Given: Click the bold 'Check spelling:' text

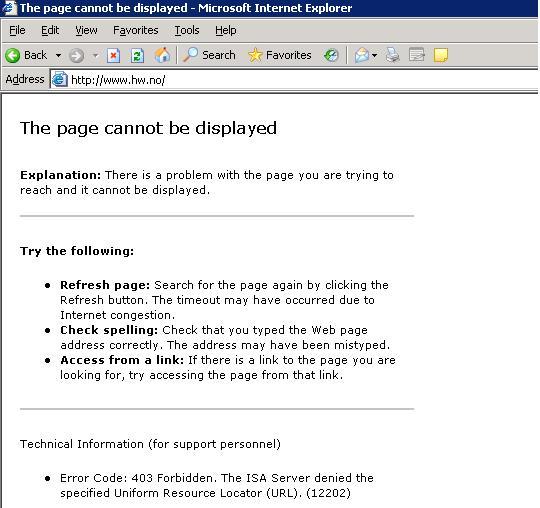Looking at the screenshot, I should pyautogui.click(x=109, y=330).
